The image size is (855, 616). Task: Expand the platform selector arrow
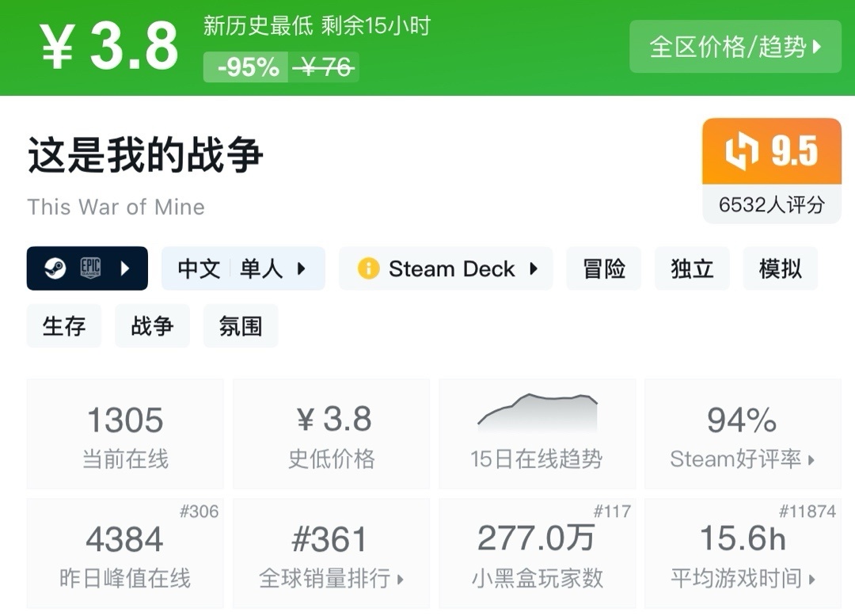click(x=125, y=268)
